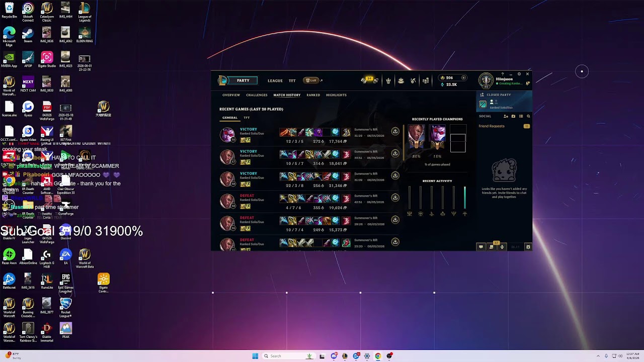Open the 15% recently played champion portrait
Screen dimensions: 644x362
click(437, 138)
